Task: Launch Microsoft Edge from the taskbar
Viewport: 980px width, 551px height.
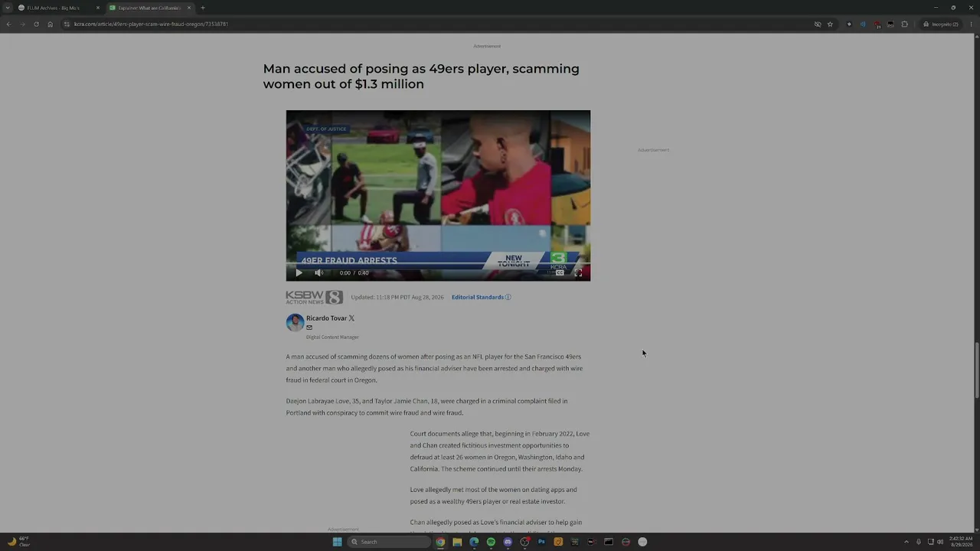Action: (x=474, y=542)
